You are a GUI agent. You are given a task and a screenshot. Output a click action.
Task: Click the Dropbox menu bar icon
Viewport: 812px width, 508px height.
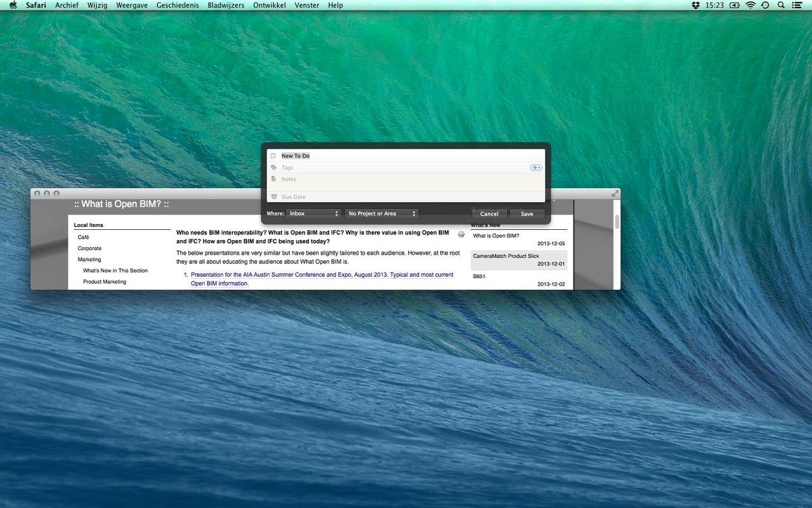[696, 5]
